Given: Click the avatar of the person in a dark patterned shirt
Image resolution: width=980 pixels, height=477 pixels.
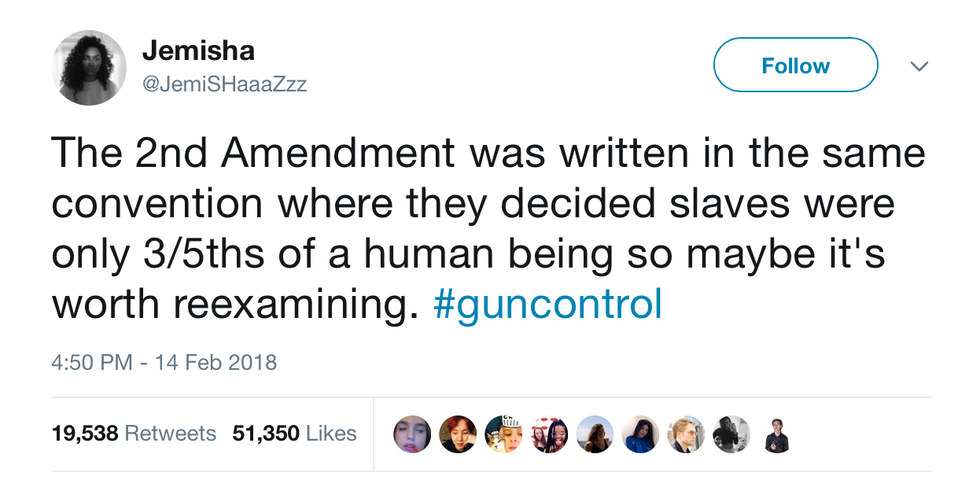Looking at the screenshot, I should [x=777, y=434].
